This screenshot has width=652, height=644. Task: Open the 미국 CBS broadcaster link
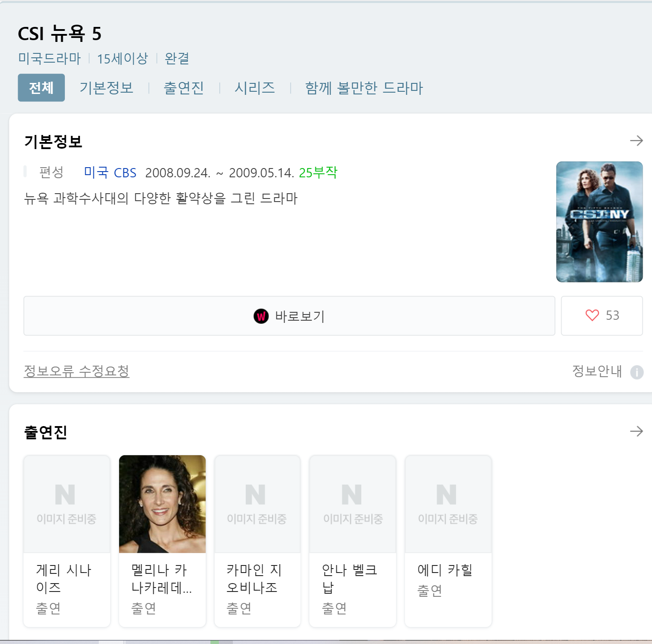pyautogui.click(x=110, y=172)
